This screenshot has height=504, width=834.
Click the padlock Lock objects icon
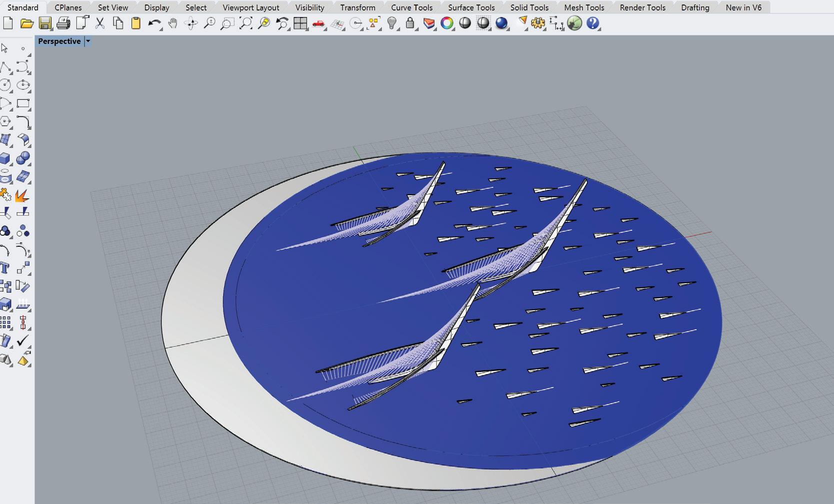click(410, 23)
